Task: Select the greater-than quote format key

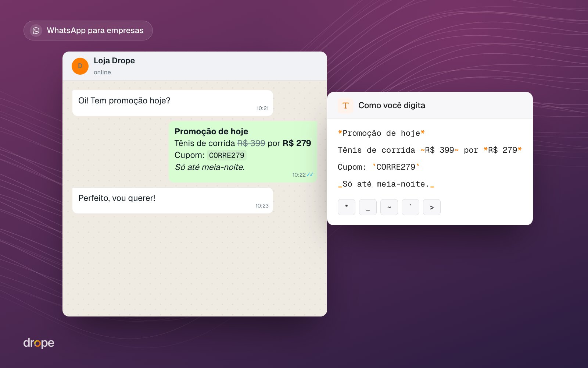Action: click(432, 207)
